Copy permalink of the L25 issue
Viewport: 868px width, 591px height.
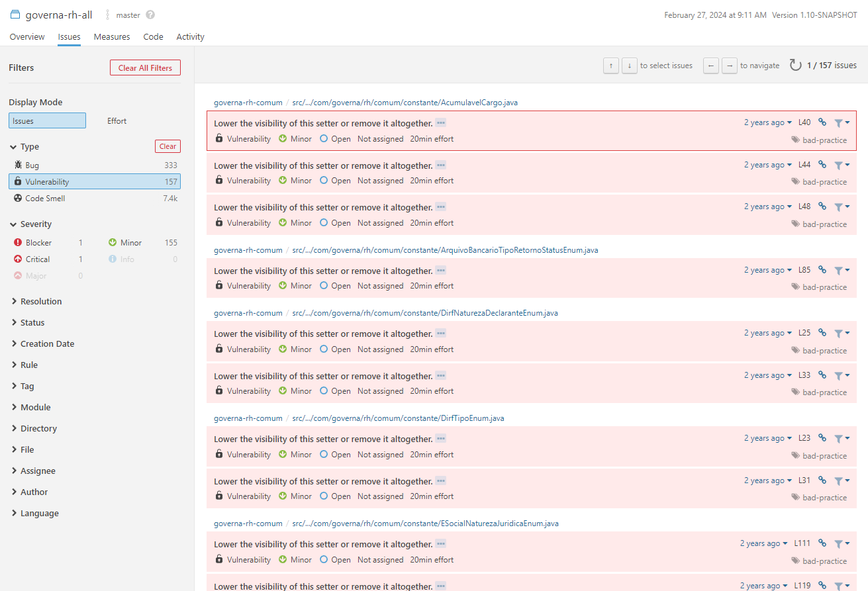[822, 333]
